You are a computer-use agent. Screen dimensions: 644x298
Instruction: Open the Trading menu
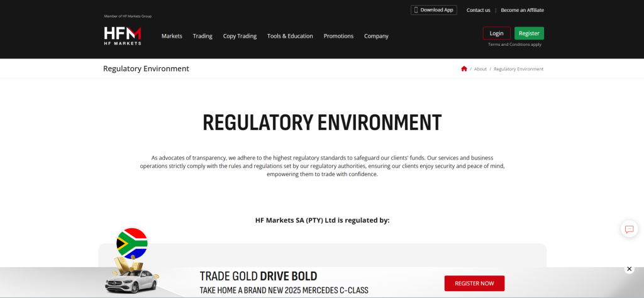tap(203, 36)
